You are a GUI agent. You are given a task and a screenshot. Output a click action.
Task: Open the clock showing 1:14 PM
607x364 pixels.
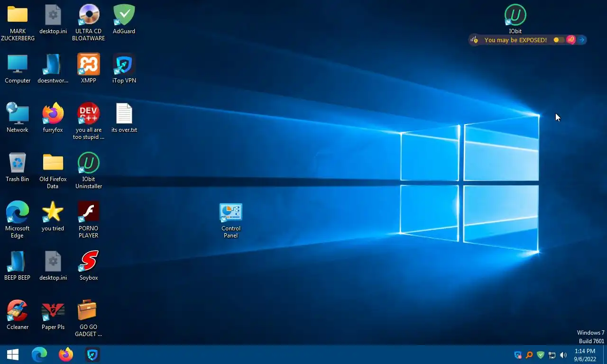coord(585,355)
